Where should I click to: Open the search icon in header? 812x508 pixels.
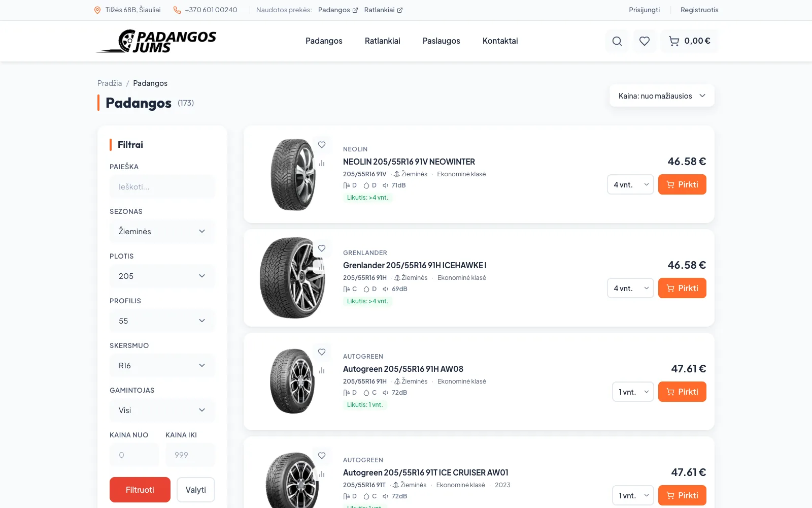point(617,41)
